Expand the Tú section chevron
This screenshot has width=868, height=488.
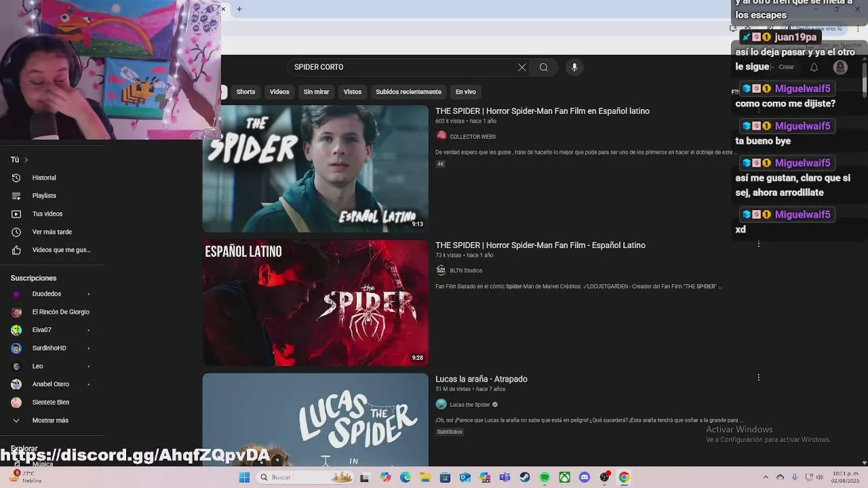pyautogui.click(x=26, y=160)
